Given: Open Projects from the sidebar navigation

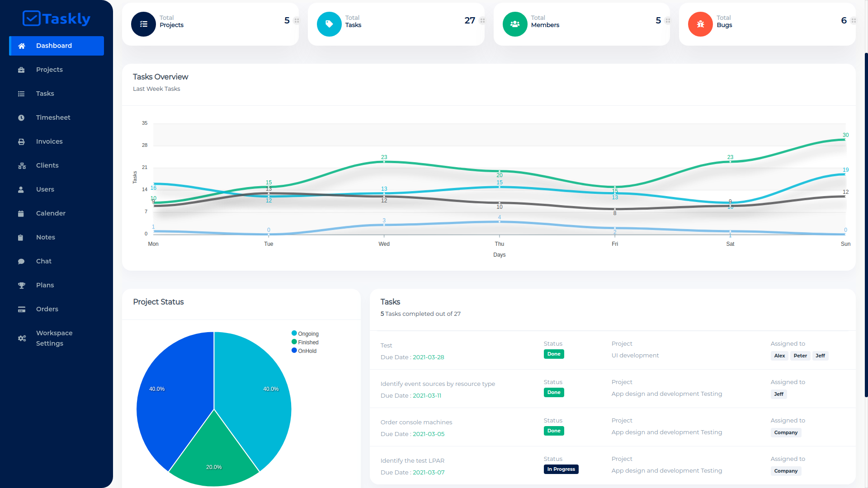Looking at the screenshot, I should (49, 70).
